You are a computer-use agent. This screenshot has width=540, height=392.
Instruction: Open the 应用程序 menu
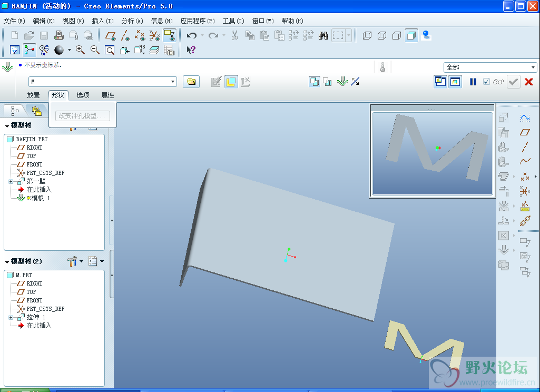click(198, 21)
